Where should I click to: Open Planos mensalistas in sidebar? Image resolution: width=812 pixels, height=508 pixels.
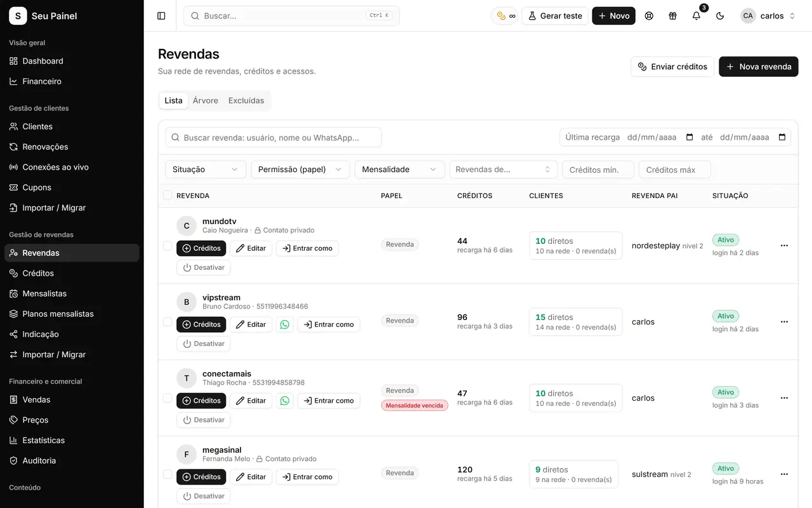tap(72, 314)
